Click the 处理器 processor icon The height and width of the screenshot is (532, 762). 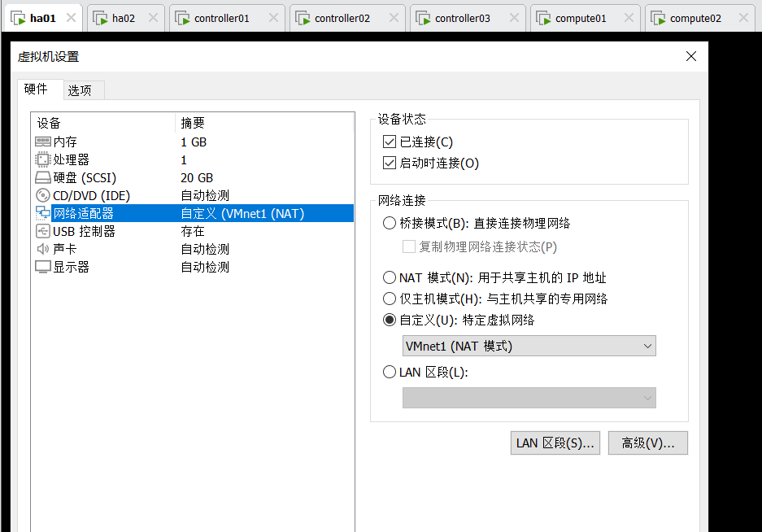click(x=43, y=159)
